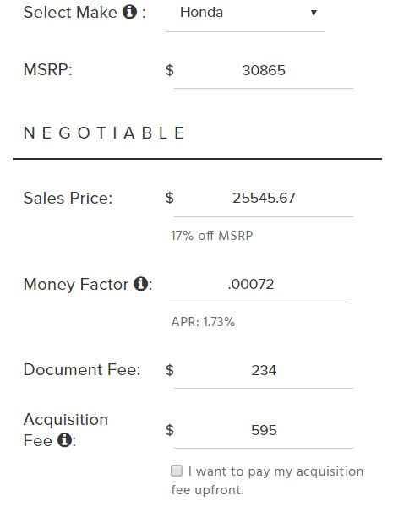Click the info icon beside Select Make

coord(129,12)
